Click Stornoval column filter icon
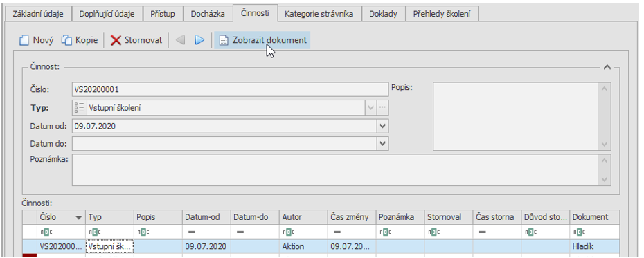This screenshot has height=258, width=644. coord(433,232)
